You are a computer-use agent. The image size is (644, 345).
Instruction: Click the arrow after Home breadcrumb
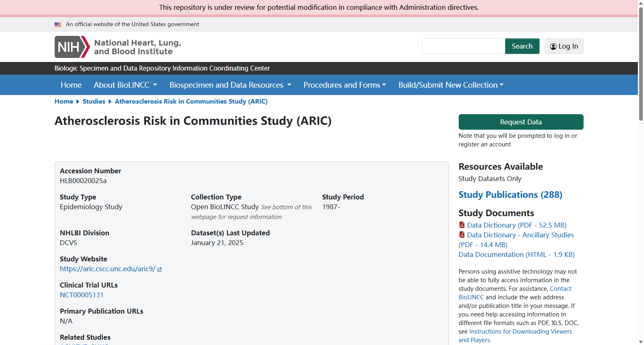78,102
